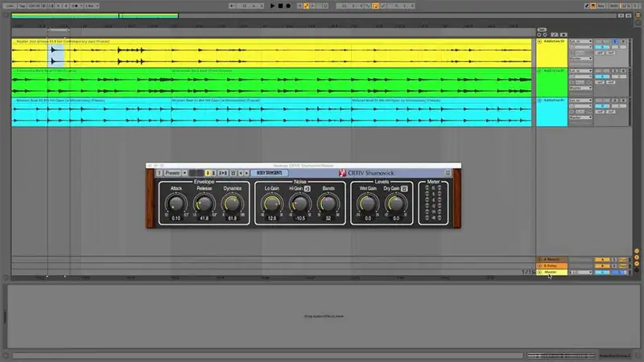Viewport: 644px width, 362px height.
Task: Fold the yellow track with its unfold button
Action: [x=539, y=42]
